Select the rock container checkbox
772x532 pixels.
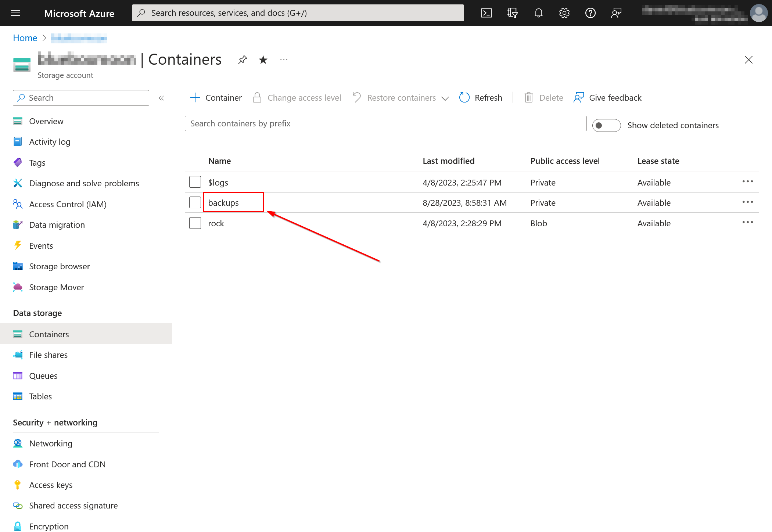tap(195, 223)
